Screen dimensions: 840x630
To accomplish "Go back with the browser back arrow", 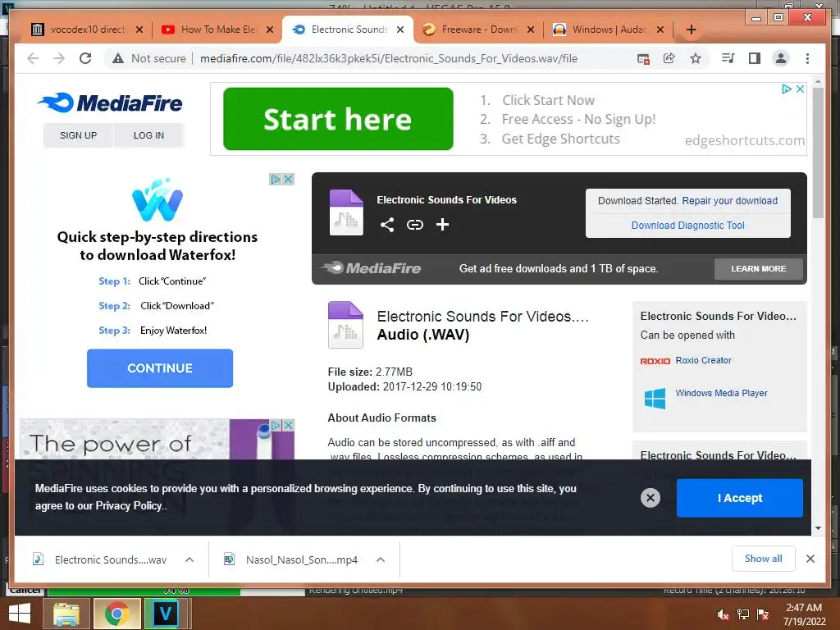I will pos(33,58).
